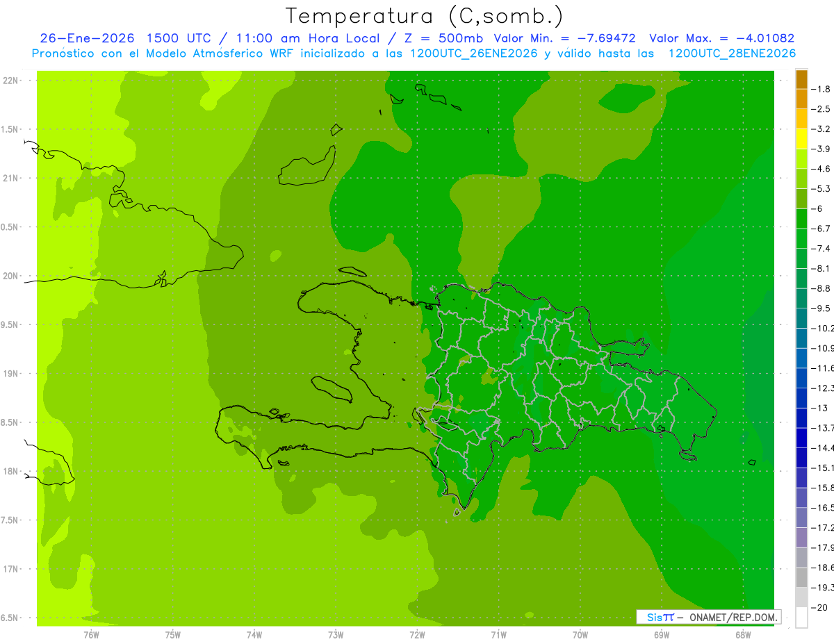Image resolution: width=834 pixels, height=644 pixels.
Task: Click the '18N' latitude label
Action: 10,471
